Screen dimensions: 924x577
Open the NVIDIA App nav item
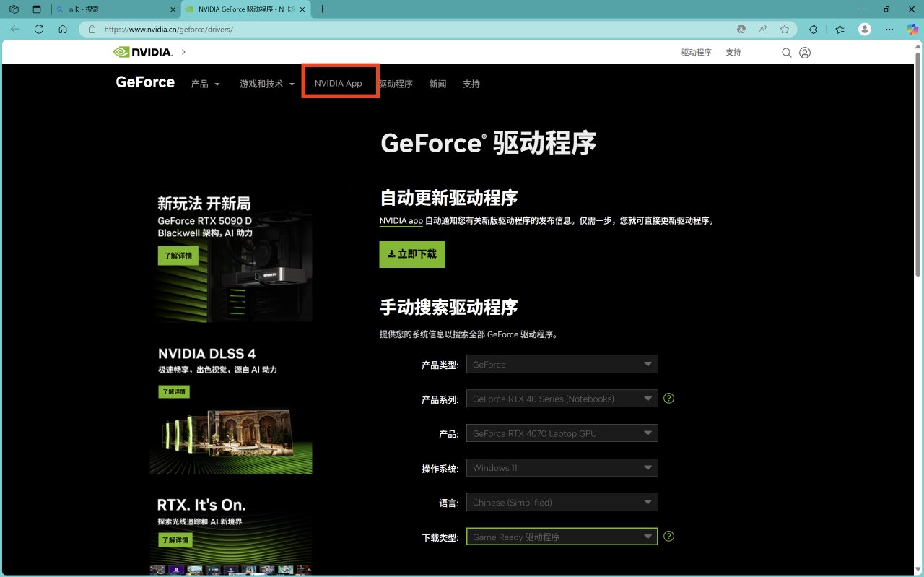339,84
